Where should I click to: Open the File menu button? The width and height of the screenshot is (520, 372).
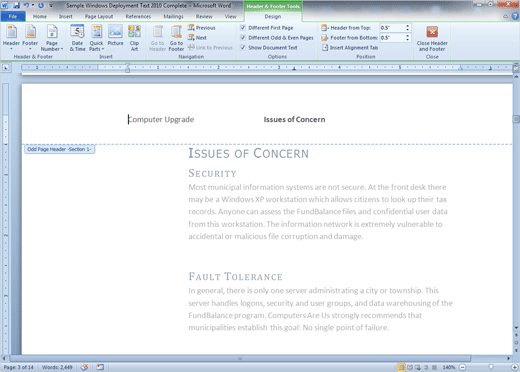[13, 16]
